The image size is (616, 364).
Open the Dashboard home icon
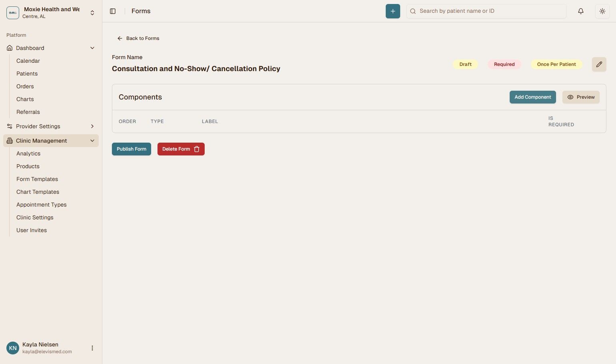(9, 48)
